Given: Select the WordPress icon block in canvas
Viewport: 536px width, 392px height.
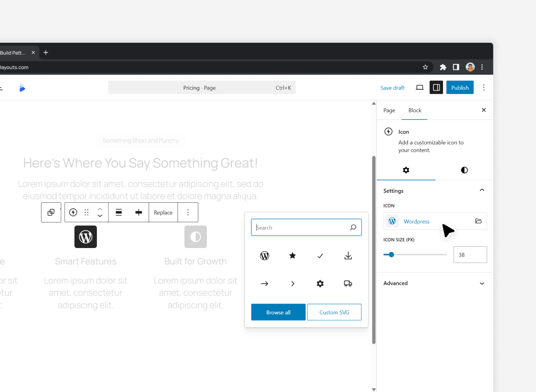Looking at the screenshot, I should pyautogui.click(x=86, y=237).
